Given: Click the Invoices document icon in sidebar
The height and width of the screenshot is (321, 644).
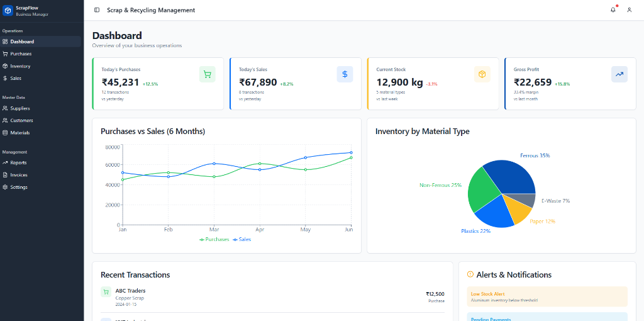Looking at the screenshot, I should point(5,175).
